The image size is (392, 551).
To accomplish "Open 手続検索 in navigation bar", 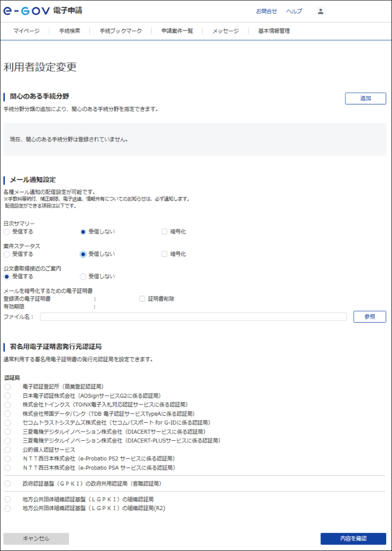I will pos(70,31).
